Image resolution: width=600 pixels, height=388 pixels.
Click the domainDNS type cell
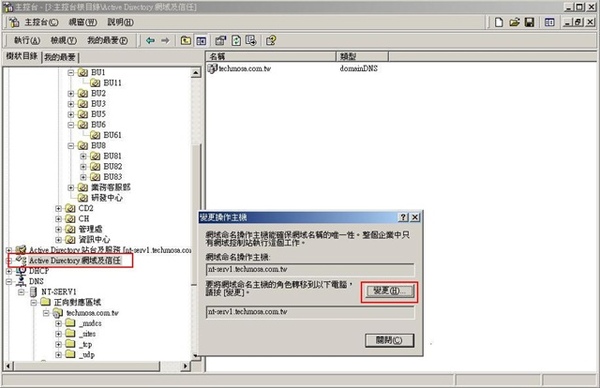(x=359, y=68)
